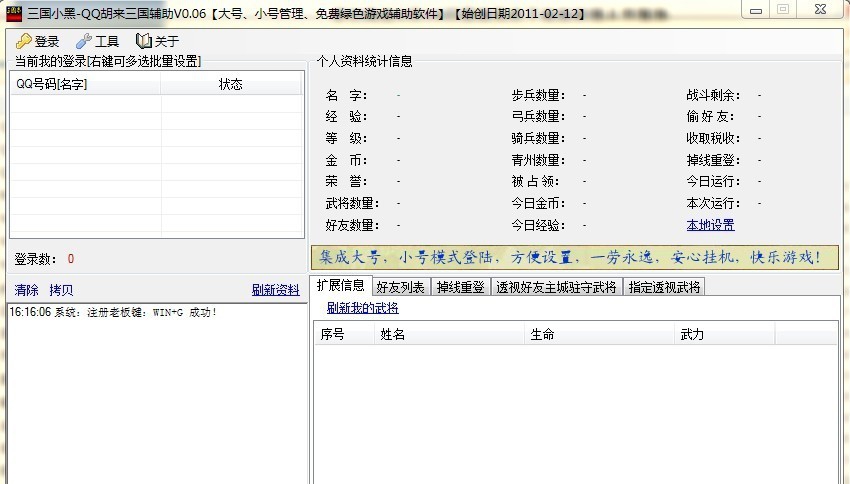Click the 掉线重登 statistics label

(x=713, y=160)
